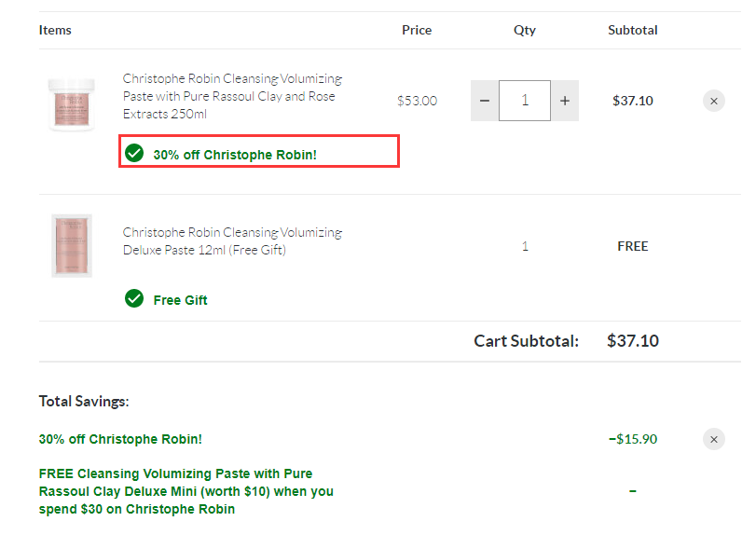Image resolution: width=756 pixels, height=535 pixels.
Task: Increase quantity with the plus button
Action: [565, 101]
